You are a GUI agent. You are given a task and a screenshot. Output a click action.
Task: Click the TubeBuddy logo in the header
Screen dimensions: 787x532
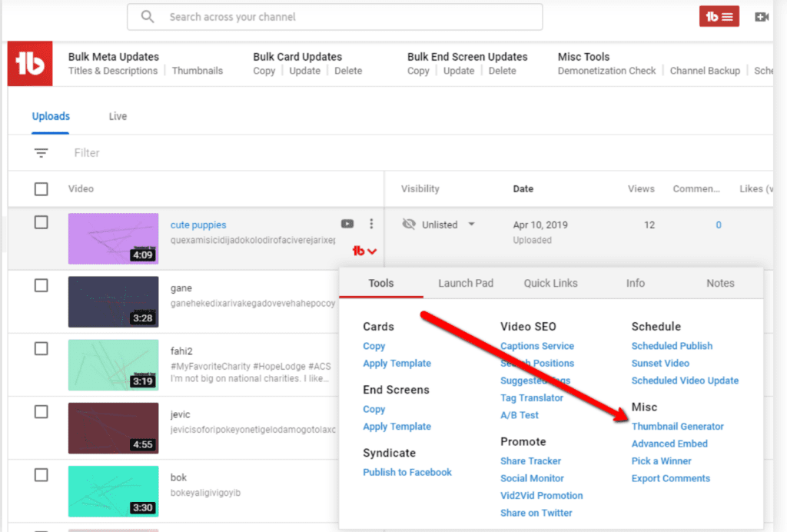pos(29,63)
